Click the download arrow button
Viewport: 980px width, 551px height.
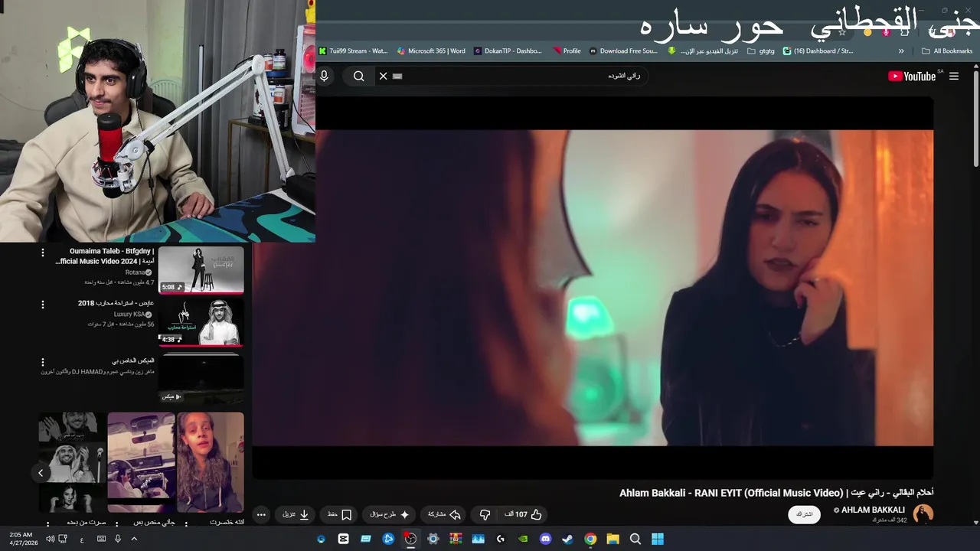296,514
